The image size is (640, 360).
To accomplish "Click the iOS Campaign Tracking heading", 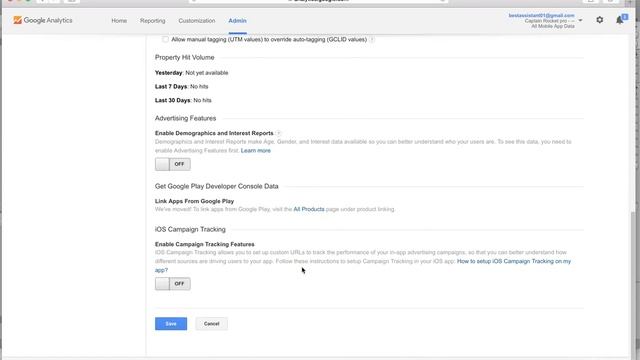I will [x=190, y=229].
